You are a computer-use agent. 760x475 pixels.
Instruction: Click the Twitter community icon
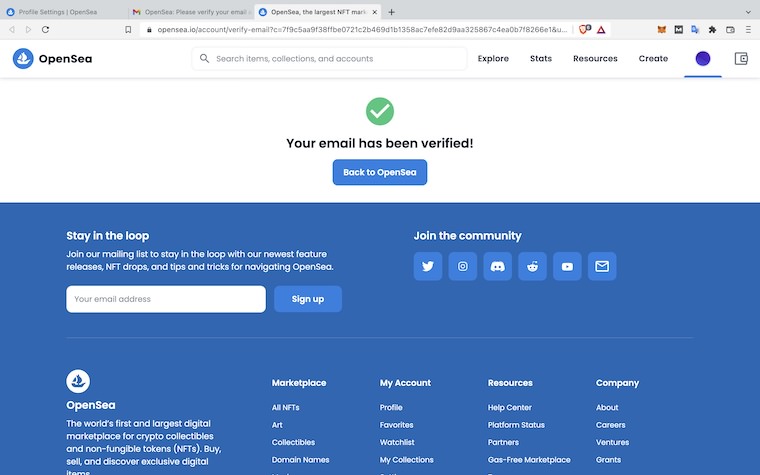[x=428, y=266]
